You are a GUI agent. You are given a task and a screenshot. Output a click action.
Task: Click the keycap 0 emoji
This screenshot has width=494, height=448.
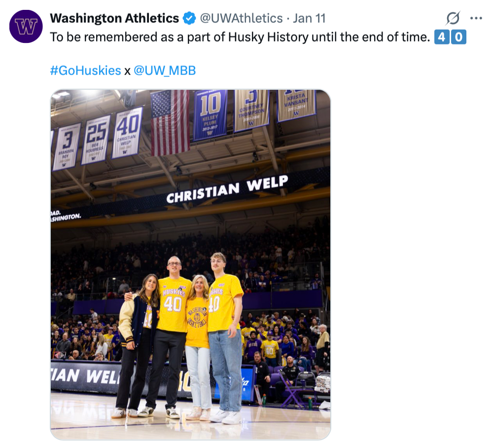coord(459,37)
